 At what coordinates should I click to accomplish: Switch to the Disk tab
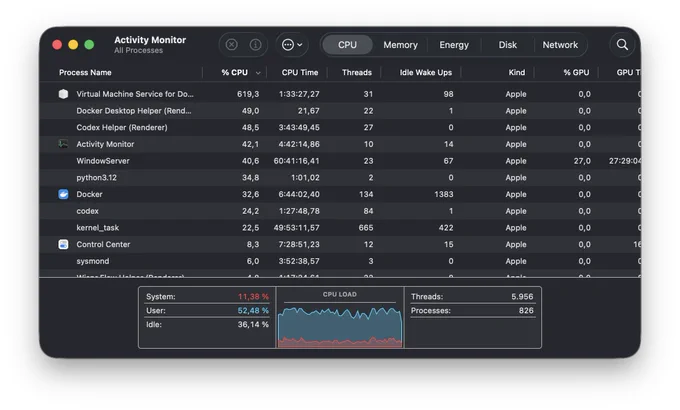pyautogui.click(x=507, y=45)
